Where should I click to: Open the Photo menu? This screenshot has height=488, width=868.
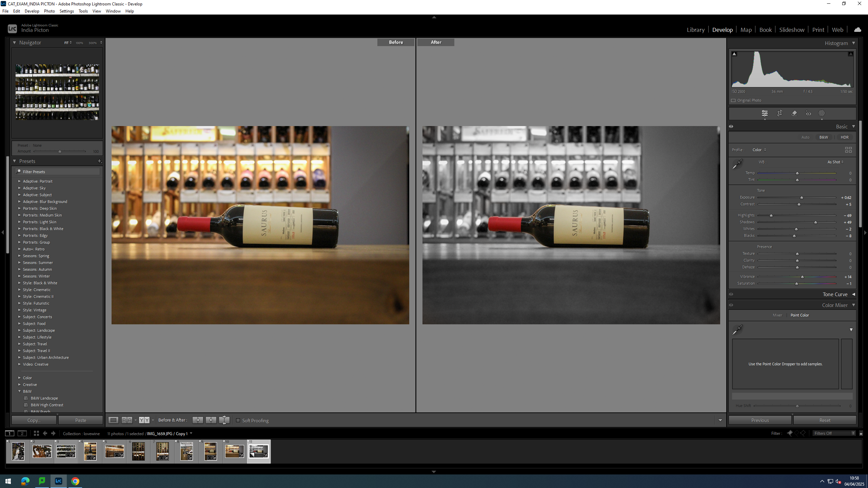point(49,11)
